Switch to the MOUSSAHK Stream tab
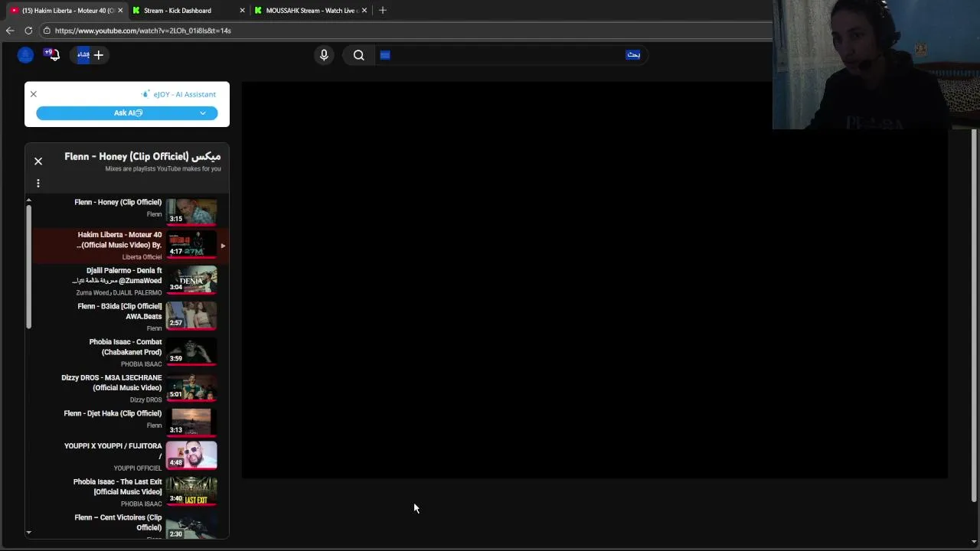Screen dimensions: 980x551 pos(311,11)
